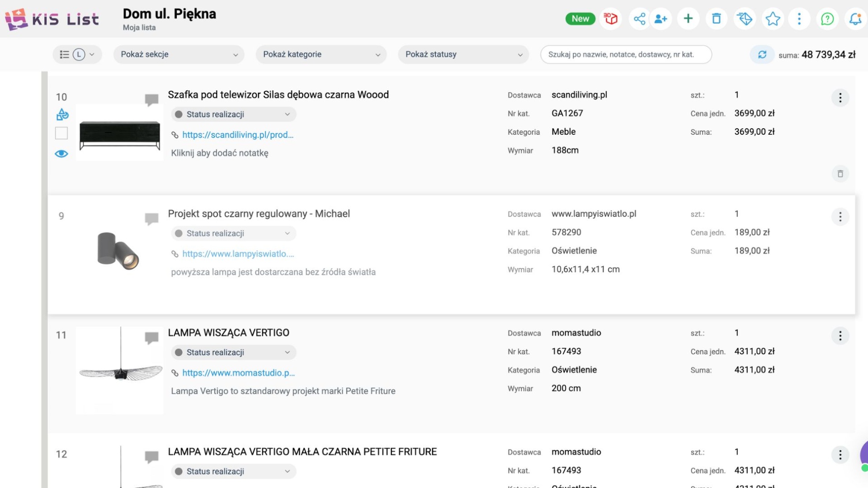
Task: Share the list via share icon
Action: (639, 19)
